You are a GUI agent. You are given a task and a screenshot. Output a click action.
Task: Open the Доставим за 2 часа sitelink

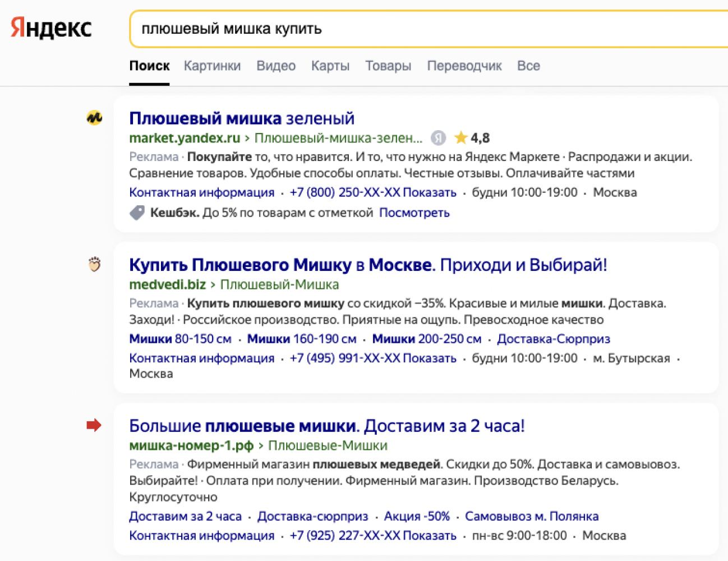click(x=185, y=516)
